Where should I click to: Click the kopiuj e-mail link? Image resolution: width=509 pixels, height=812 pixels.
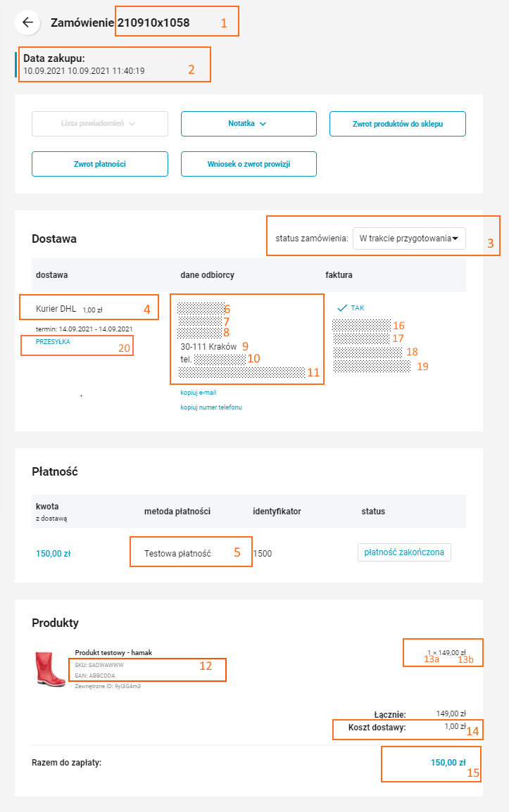(x=199, y=393)
